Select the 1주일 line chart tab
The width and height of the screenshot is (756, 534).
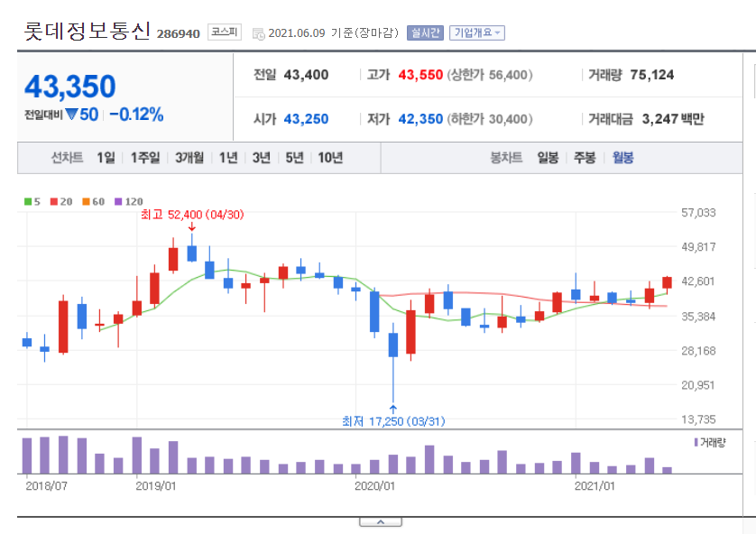(x=145, y=158)
